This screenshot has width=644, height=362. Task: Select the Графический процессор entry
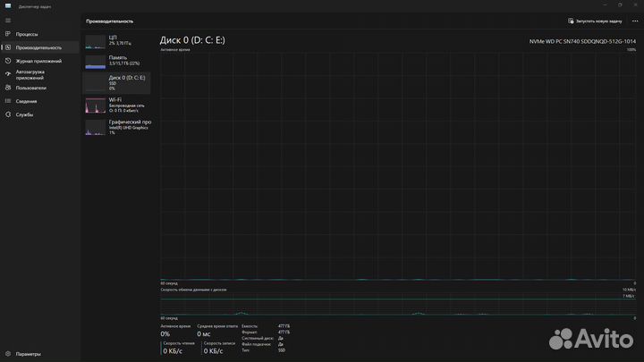(x=117, y=127)
